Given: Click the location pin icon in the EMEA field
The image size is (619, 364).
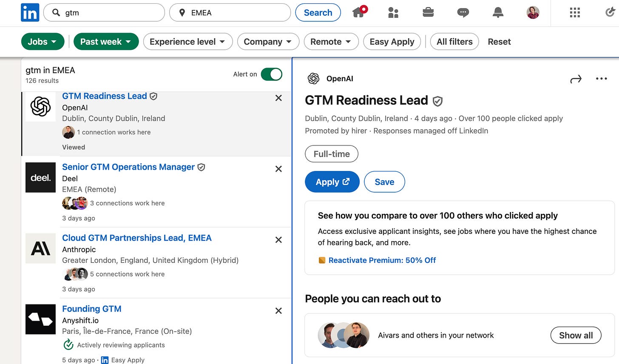Looking at the screenshot, I should [x=182, y=13].
